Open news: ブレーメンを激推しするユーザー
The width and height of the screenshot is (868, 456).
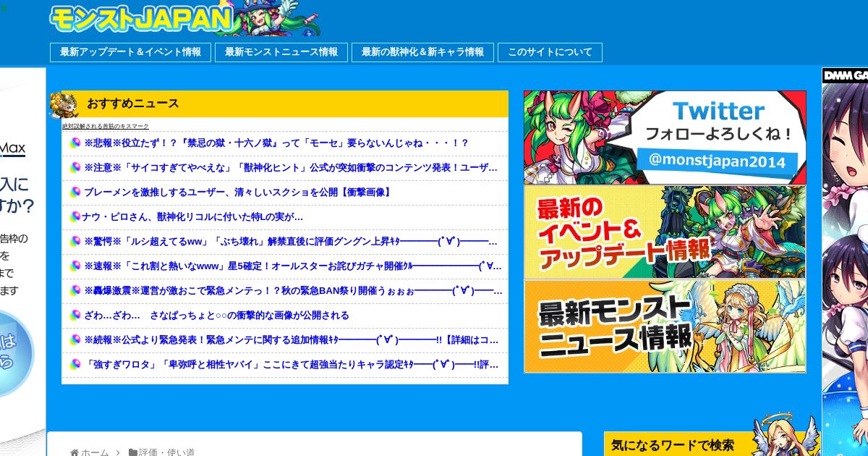[238, 193]
